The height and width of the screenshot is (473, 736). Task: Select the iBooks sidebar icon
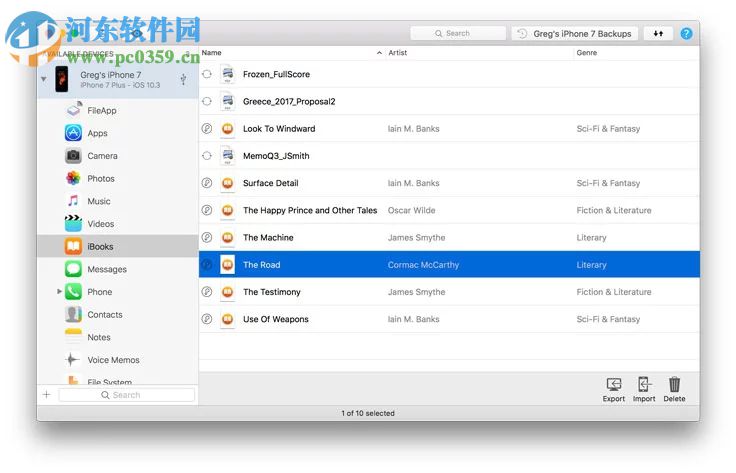tap(73, 246)
